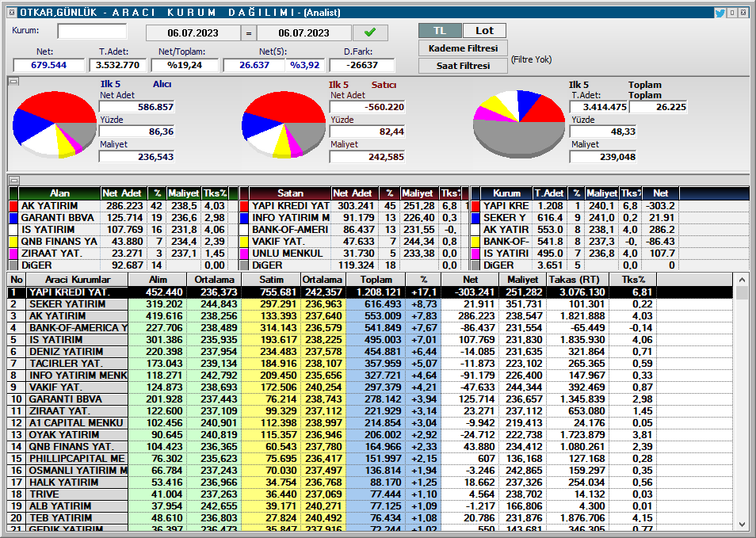Viewport: 756px width, 538px height.
Task: Click the start date field 06.07.2023
Action: (193, 32)
